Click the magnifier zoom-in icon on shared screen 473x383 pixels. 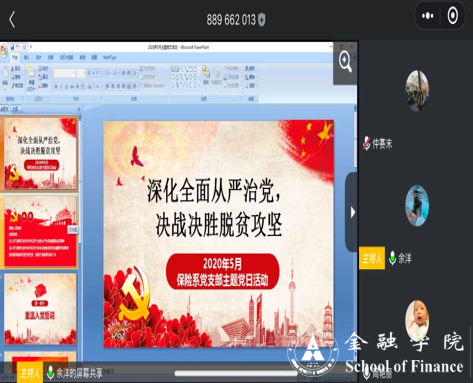click(x=345, y=62)
